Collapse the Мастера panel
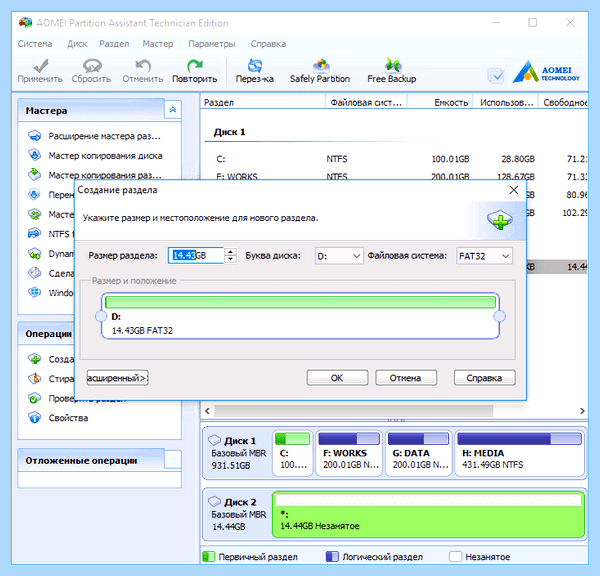This screenshot has width=600, height=576. (x=173, y=110)
